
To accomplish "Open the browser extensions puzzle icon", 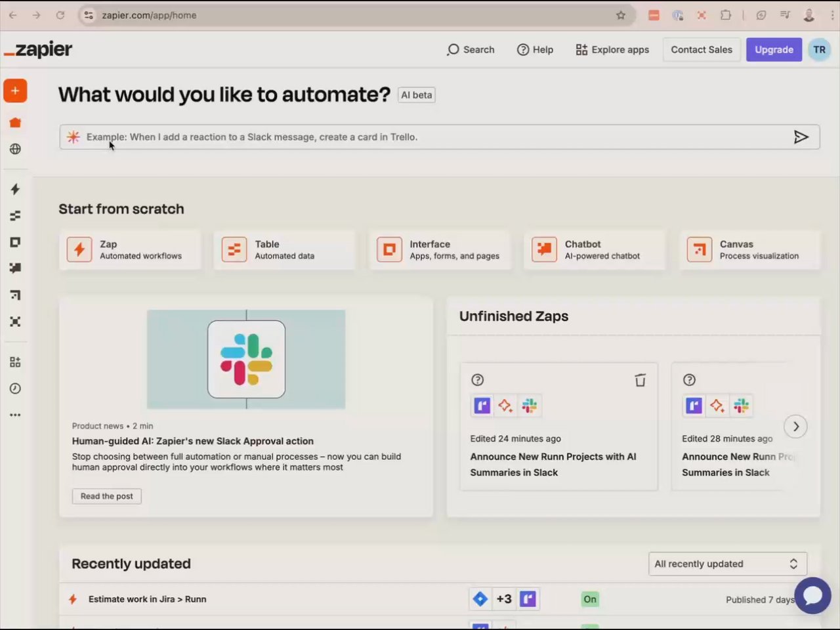I will [x=725, y=15].
